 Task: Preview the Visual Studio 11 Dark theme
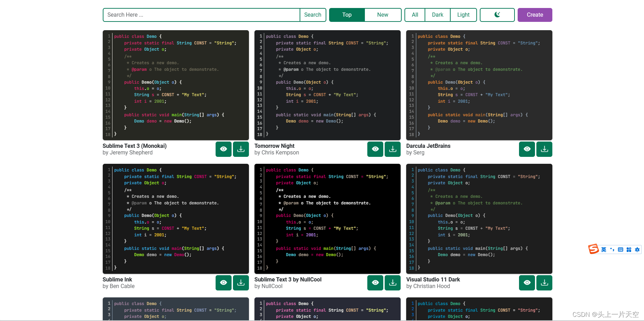527,283
